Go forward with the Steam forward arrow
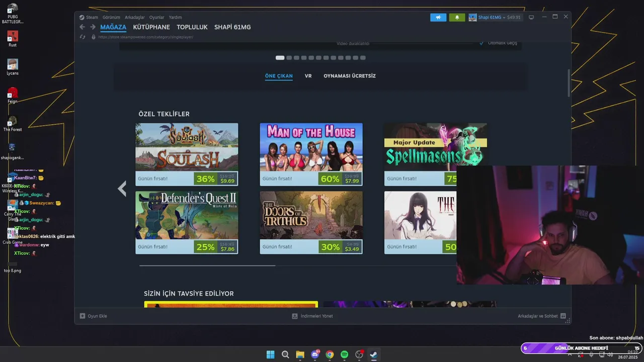The image size is (644, 362). [x=93, y=27]
